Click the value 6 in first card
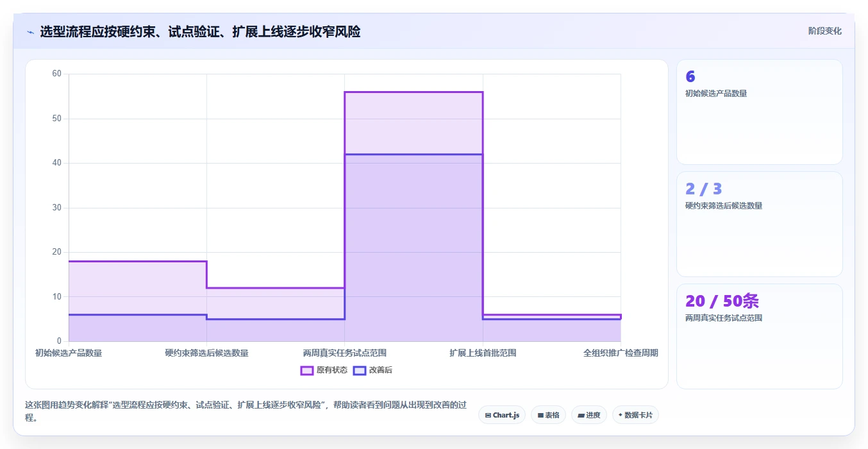This screenshot has height=449, width=868. 690,76
